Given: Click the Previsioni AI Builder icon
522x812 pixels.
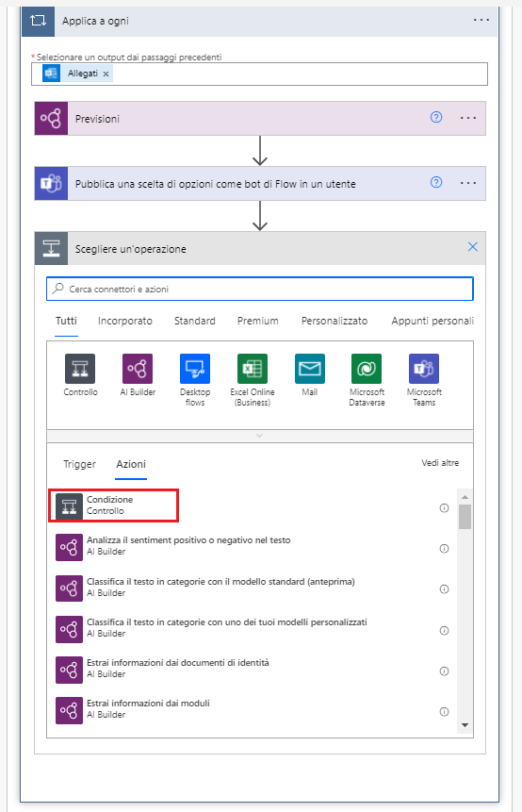Looking at the screenshot, I should coord(51,119).
